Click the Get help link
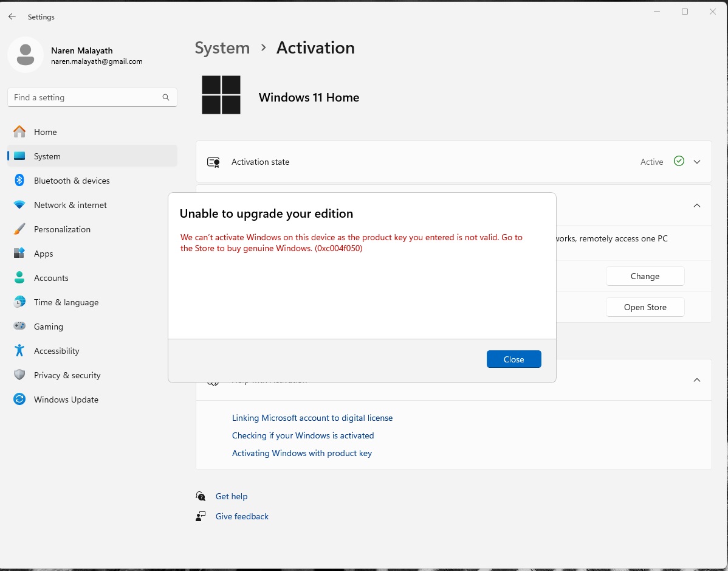Screen dimensions: 728x571 (231, 496)
